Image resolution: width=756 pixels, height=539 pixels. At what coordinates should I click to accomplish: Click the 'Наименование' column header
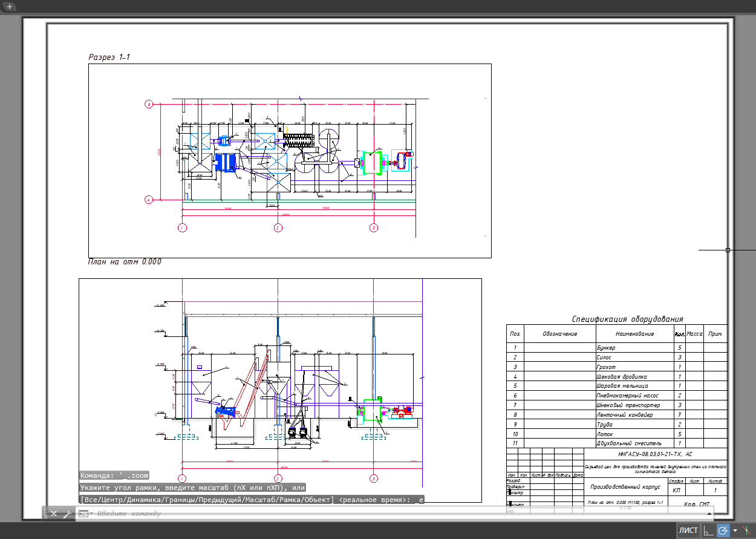634,333
